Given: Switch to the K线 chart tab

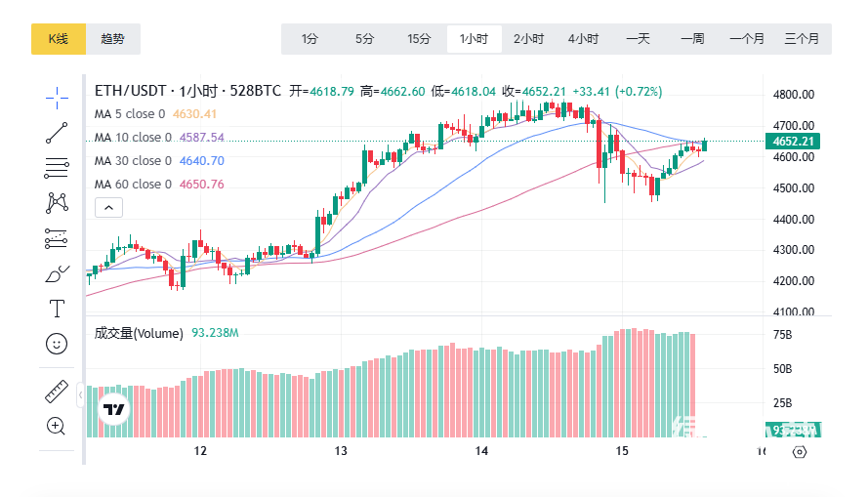Looking at the screenshot, I should (x=59, y=39).
